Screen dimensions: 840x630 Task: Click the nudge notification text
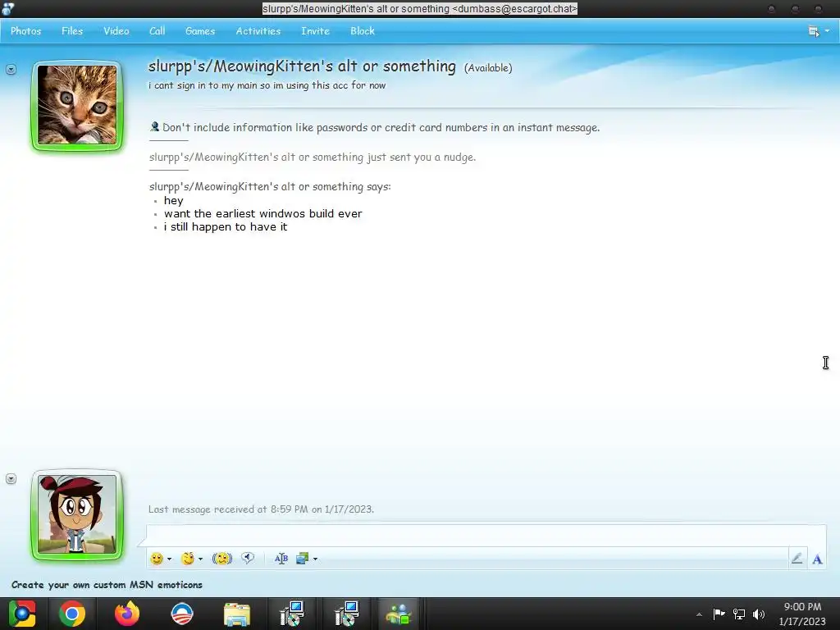[313, 157]
